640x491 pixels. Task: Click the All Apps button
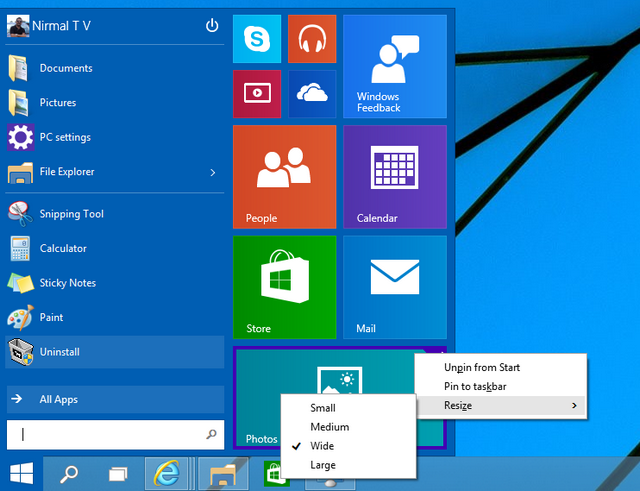pos(116,399)
